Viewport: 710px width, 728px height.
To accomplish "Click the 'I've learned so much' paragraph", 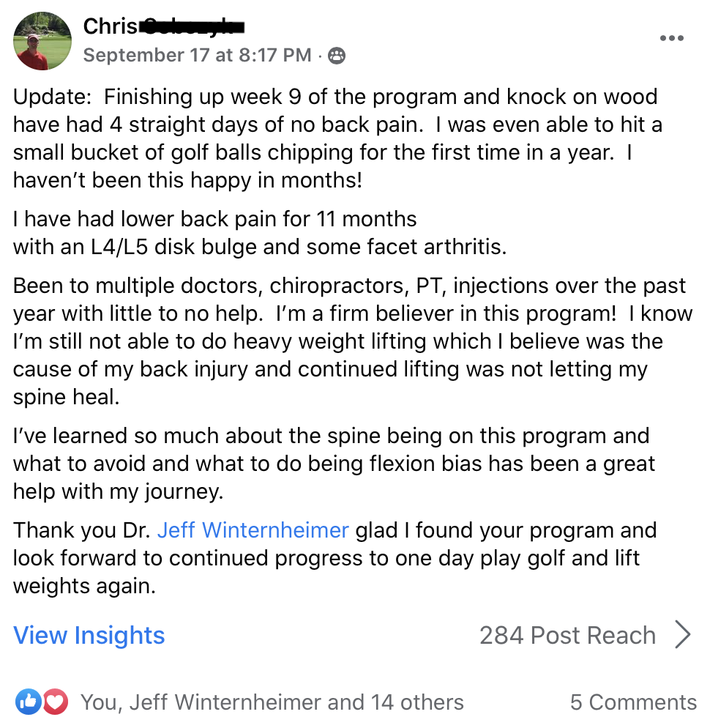I will (334, 464).
